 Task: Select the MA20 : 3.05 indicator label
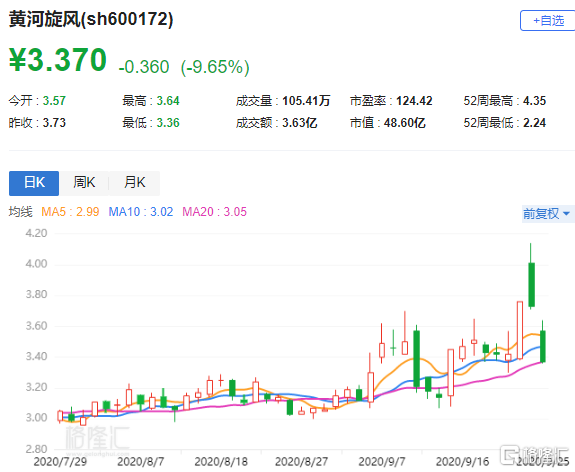[x=215, y=212]
